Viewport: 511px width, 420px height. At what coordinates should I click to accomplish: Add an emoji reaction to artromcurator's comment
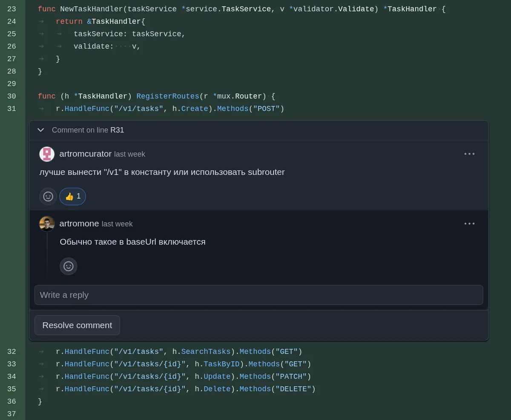click(x=48, y=196)
